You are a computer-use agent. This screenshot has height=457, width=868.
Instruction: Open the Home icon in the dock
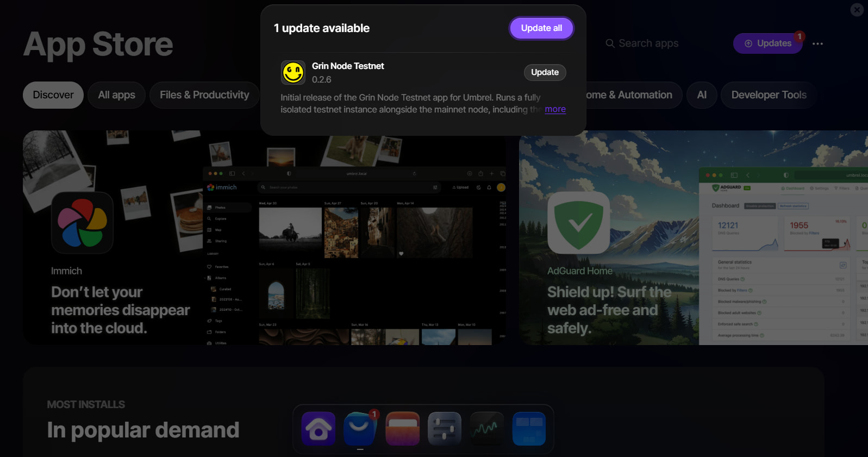tap(319, 429)
